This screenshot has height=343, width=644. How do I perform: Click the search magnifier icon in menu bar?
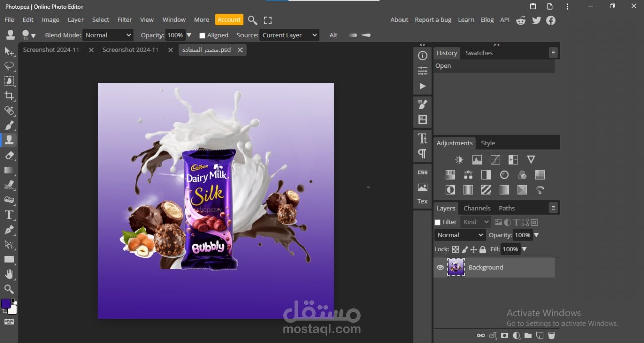(253, 20)
